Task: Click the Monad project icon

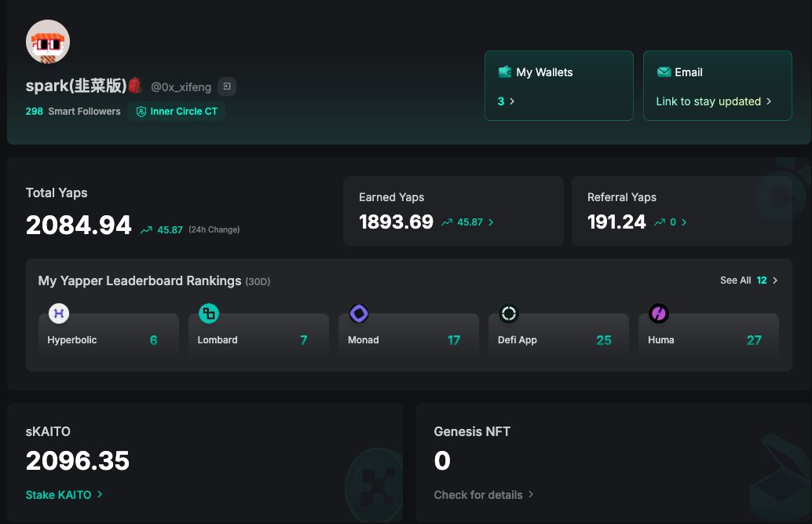Action: click(359, 313)
